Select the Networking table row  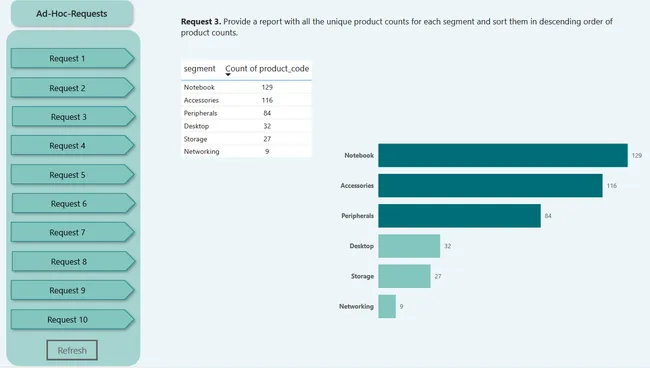(x=246, y=151)
